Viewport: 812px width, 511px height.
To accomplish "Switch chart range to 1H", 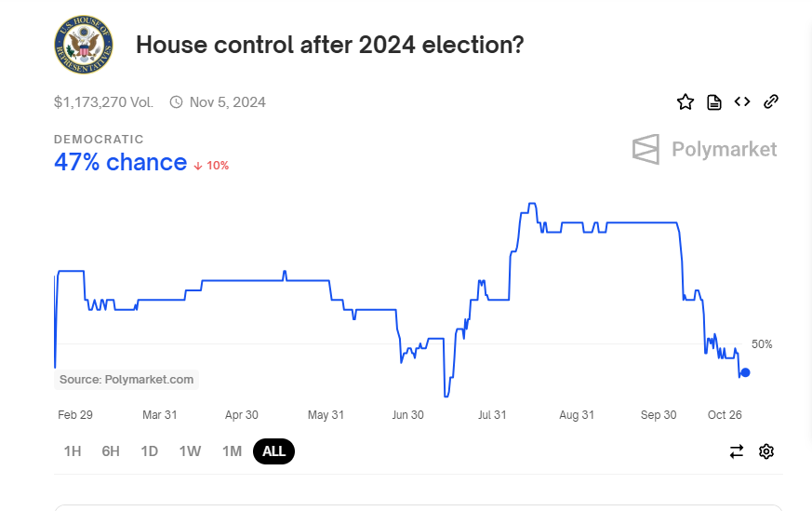I will point(73,451).
